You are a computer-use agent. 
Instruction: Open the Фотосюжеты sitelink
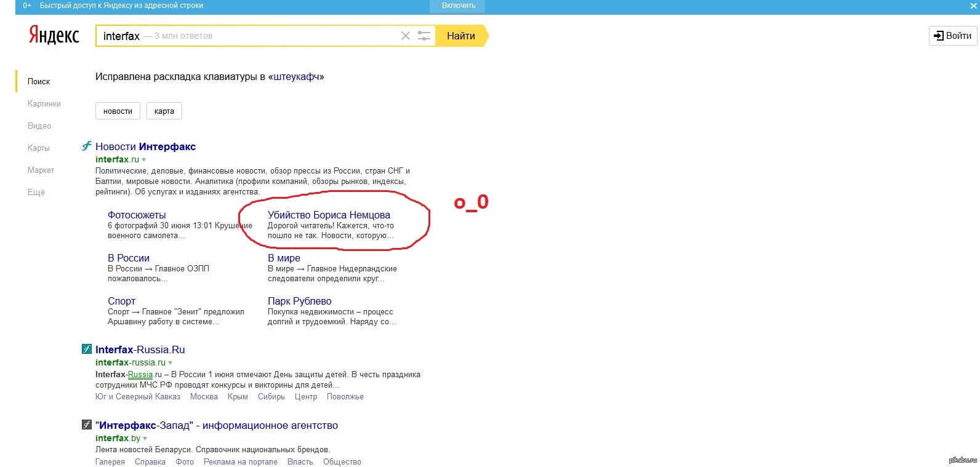click(x=137, y=215)
